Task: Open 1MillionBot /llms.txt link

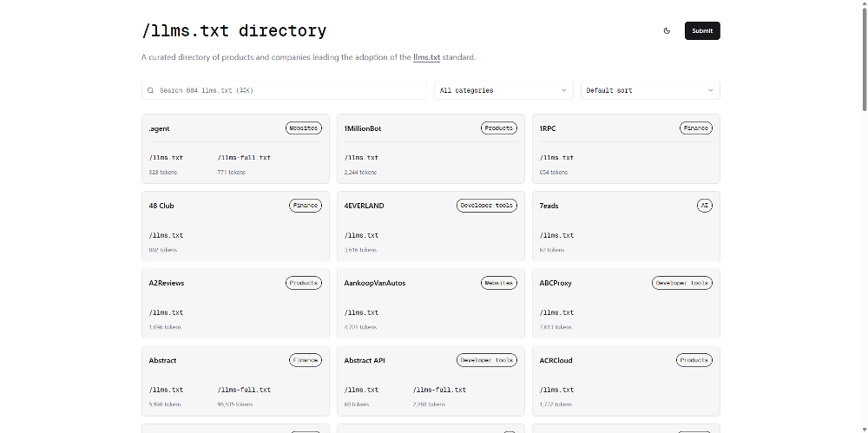Action: click(361, 158)
